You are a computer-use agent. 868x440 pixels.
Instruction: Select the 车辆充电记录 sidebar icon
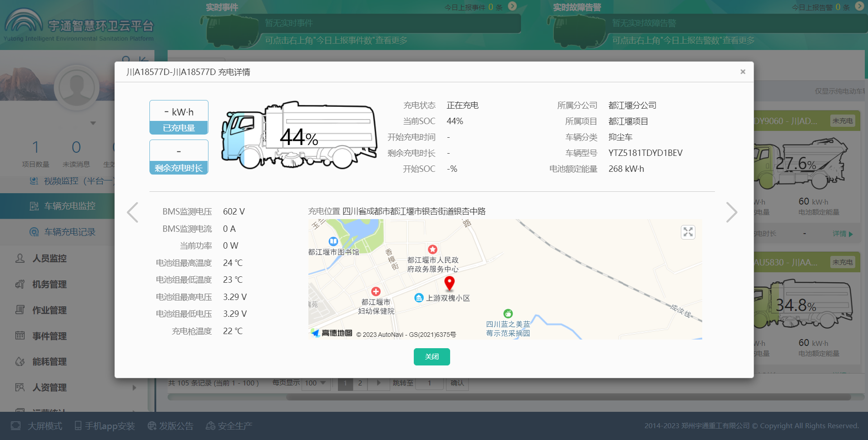coord(34,232)
